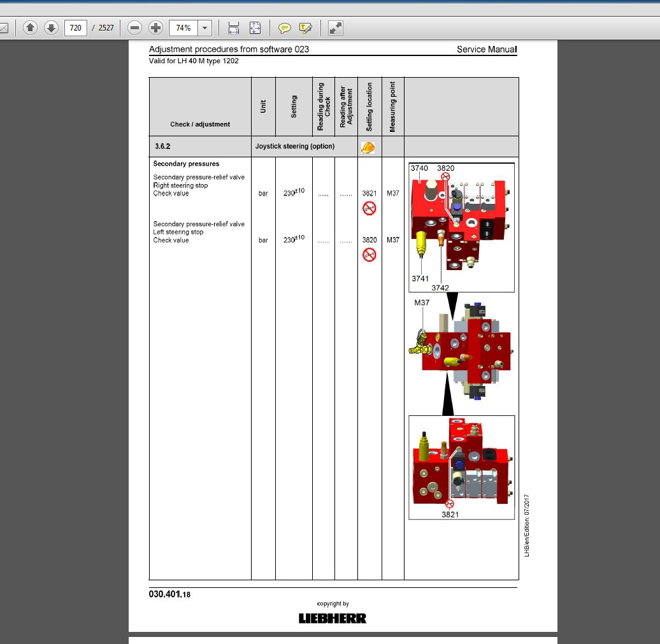Screen dimensions: 660x644
Task: Select the fit width scrolling mode icon
Action: [234, 28]
